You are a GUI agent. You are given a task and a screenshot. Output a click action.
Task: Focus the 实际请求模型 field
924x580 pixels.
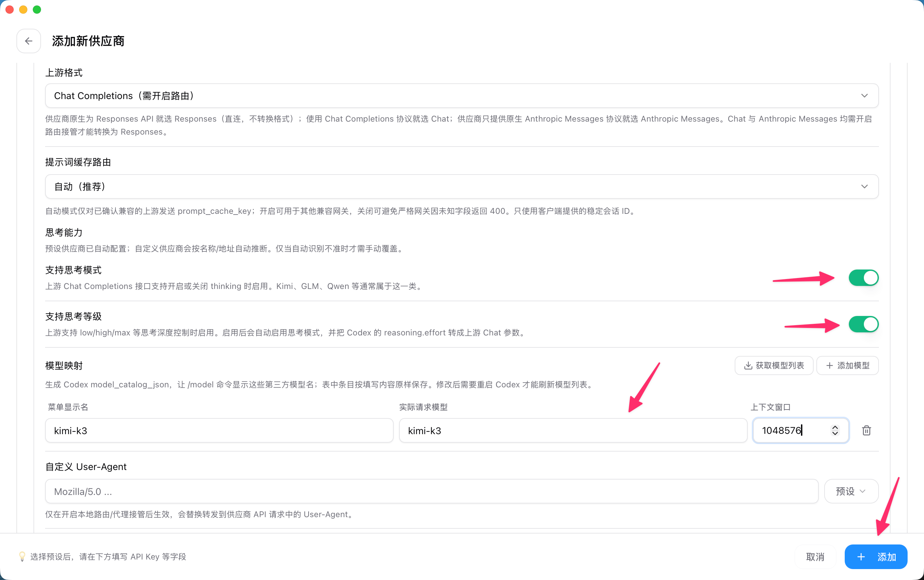tap(573, 430)
